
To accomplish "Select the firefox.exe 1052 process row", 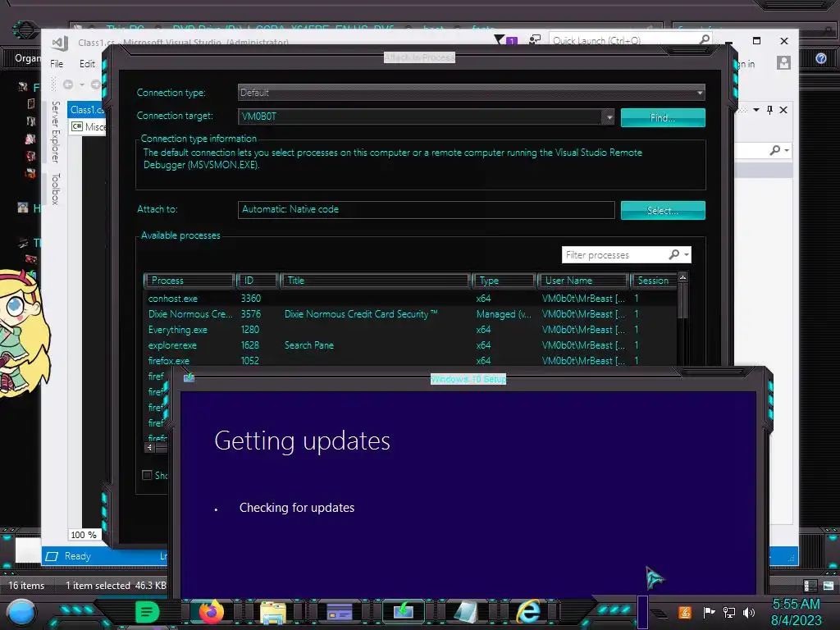I will coord(411,360).
